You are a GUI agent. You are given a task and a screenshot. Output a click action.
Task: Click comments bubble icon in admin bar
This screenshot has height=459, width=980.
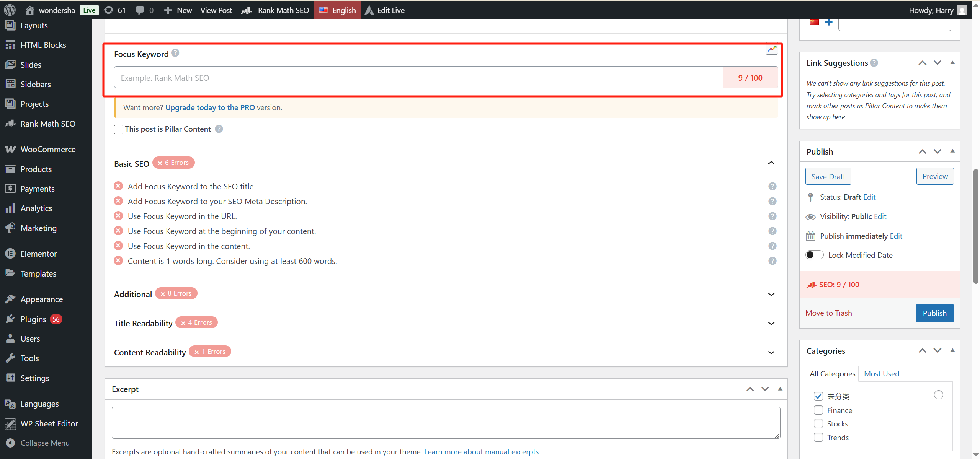point(140,10)
